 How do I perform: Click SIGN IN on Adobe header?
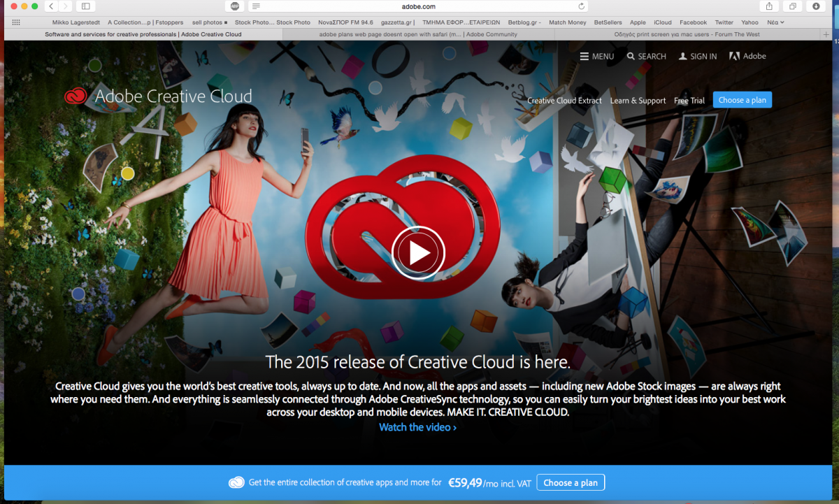[x=698, y=57]
